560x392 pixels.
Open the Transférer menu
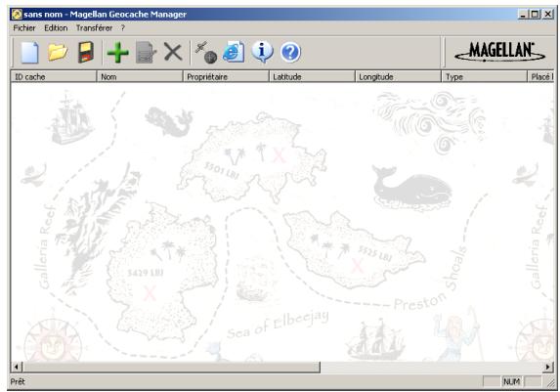pos(94,28)
